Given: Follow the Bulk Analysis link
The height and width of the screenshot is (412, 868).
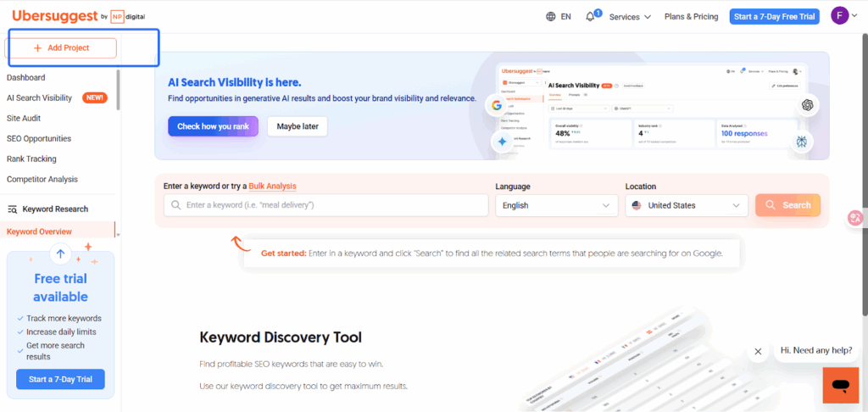Looking at the screenshot, I should tap(272, 186).
